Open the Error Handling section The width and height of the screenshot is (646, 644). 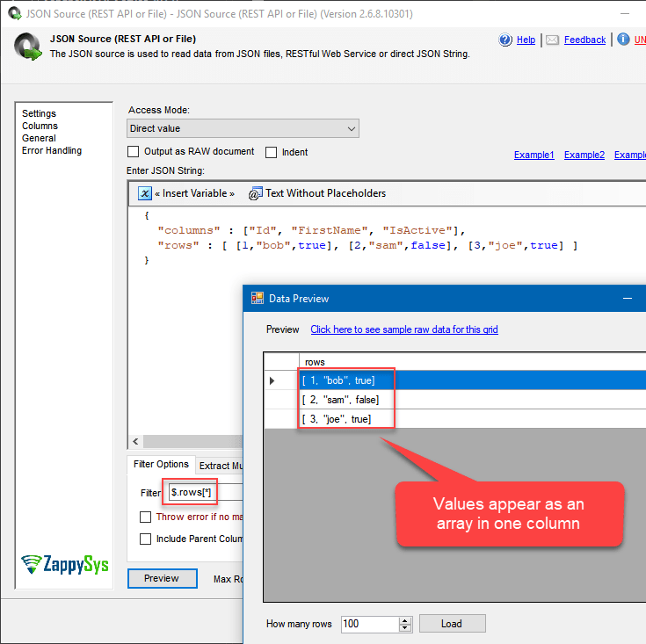click(52, 151)
